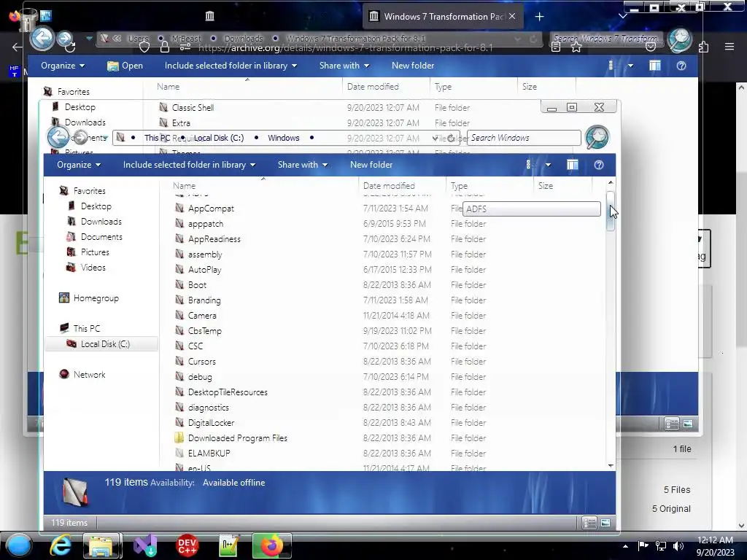Open Classic Shell folder in back window
Screen dimensions: 747x560
193,108
